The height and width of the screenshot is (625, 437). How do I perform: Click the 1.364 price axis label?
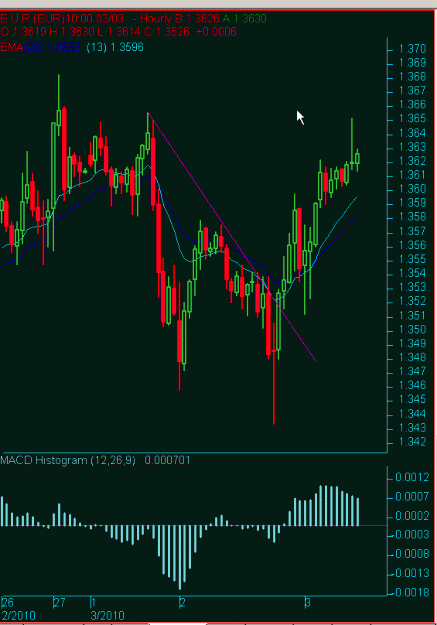point(413,133)
